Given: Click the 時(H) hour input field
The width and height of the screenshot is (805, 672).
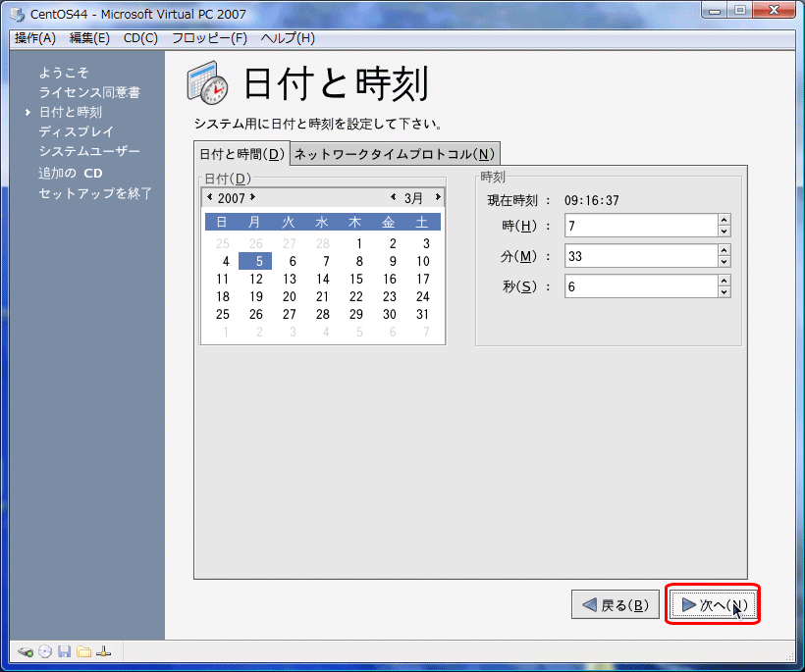Looking at the screenshot, I should tap(641, 226).
